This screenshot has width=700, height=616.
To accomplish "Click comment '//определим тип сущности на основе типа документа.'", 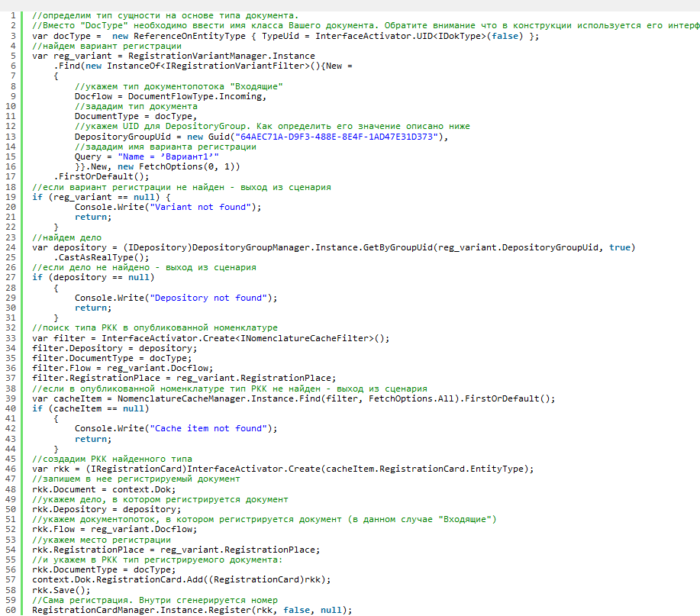I will (x=165, y=15).
